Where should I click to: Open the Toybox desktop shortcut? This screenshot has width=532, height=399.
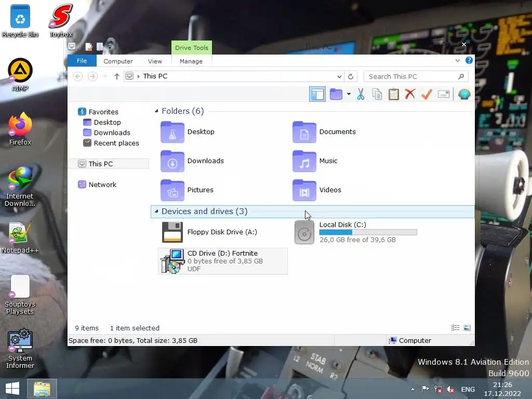click(x=61, y=21)
